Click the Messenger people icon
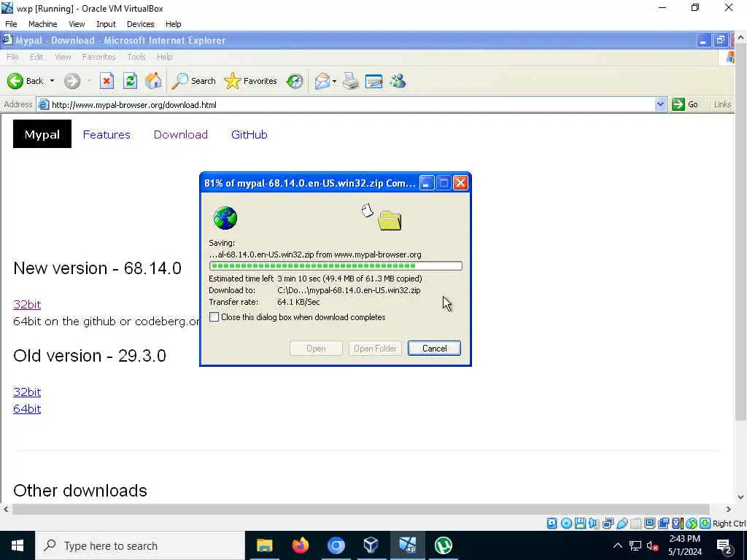This screenshot has height=560, width=747. pyautogui.click(x=398, y=81)
